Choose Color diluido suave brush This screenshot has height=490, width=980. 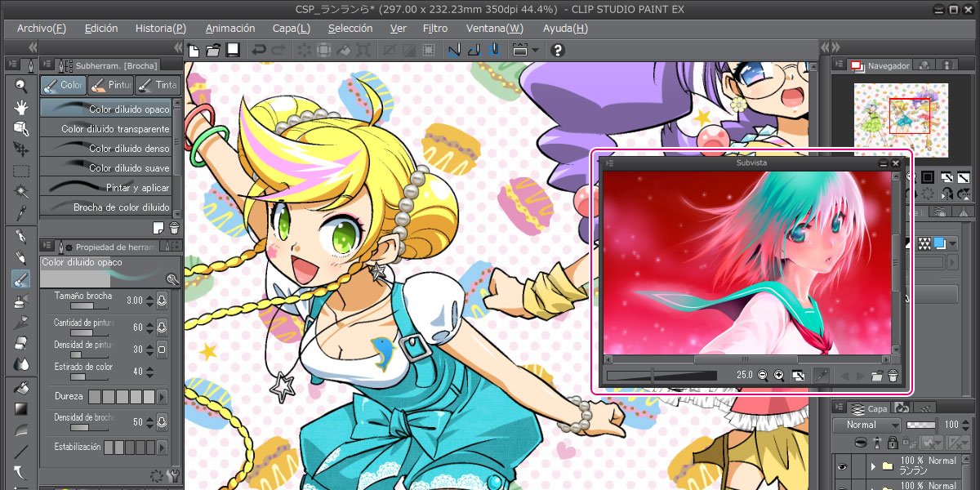pyautogui.click(x=106, y=167)
